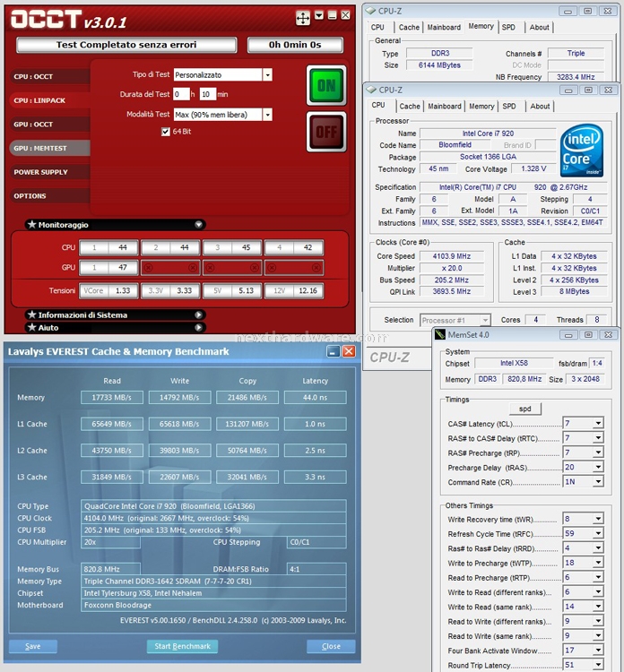Open the Four Bank Activate Window dropdown
Screen dimensions: 624x672
[598, 650]
